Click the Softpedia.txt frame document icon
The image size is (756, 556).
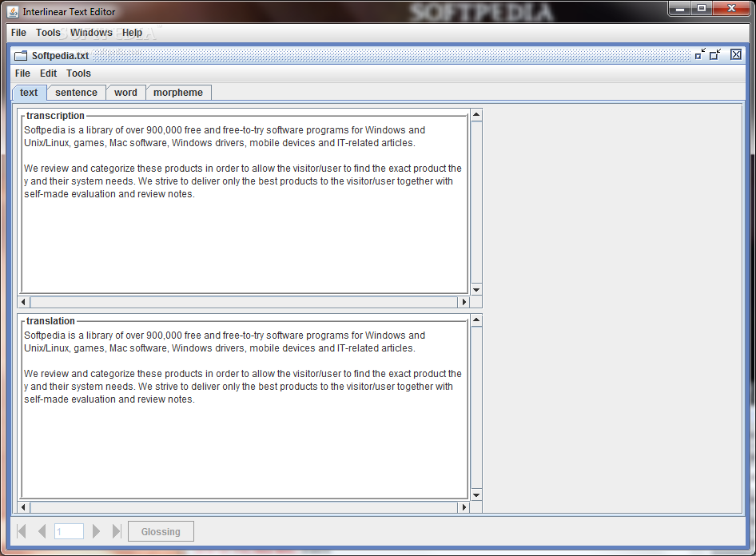[x=21, y=56]
